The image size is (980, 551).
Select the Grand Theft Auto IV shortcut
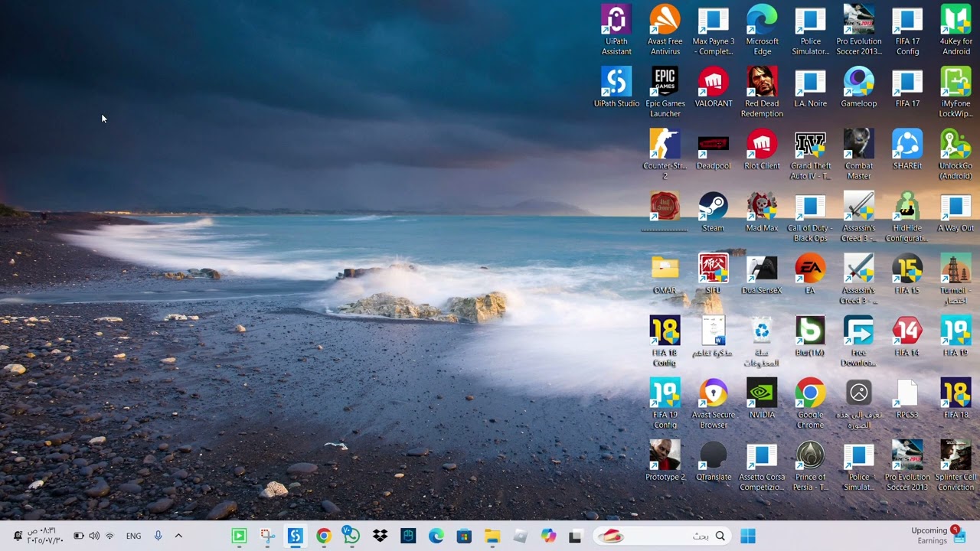[x=810, y=155]
